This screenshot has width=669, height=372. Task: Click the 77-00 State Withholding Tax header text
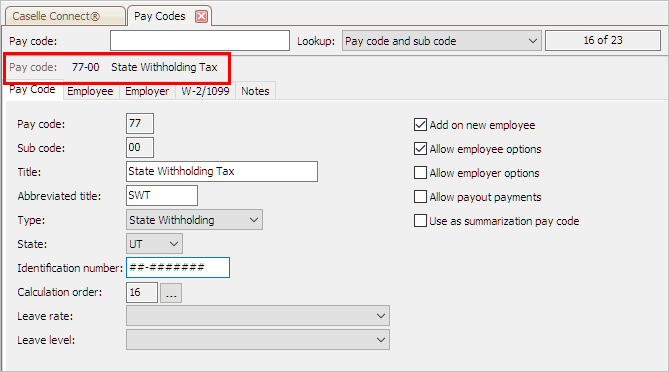[x=145, y=67]
